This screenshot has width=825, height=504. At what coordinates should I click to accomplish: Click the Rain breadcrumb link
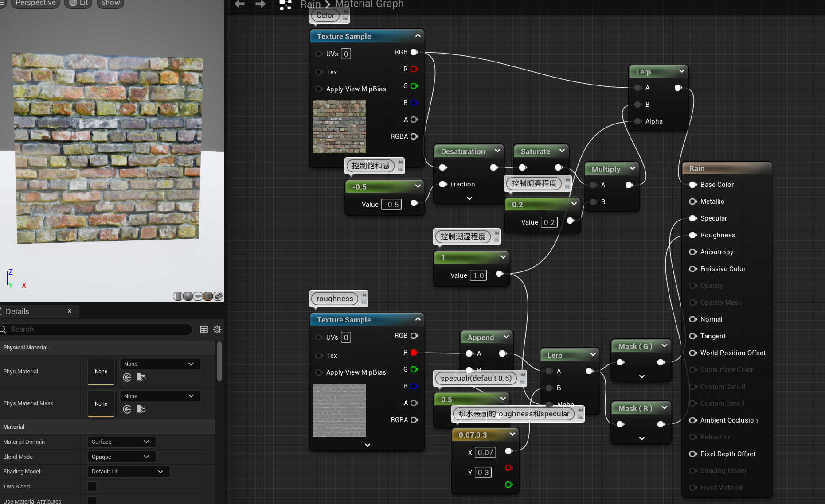point(310,4)
